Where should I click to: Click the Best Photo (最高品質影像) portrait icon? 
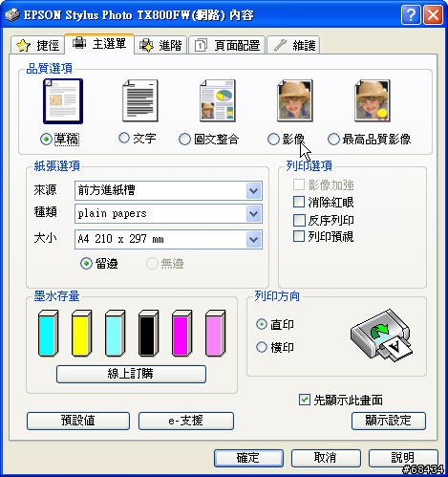click(373, 100)
